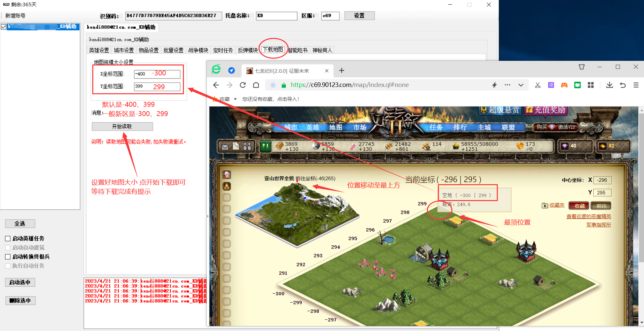Open the 地图 game menu

(x=335, y=128)
